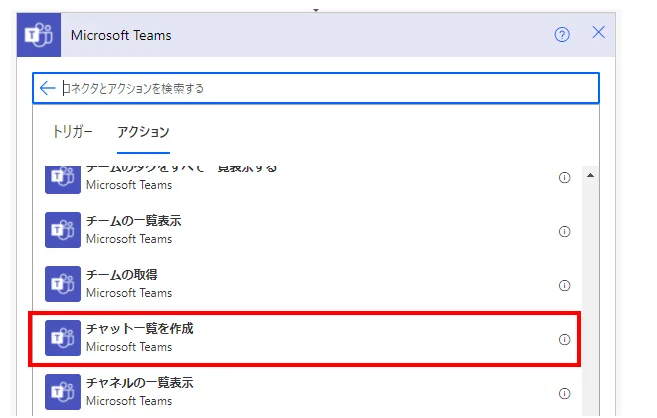657x418 pixels.
Task: Click the action list scroll up arrow
Action: [x=590, y=176]
